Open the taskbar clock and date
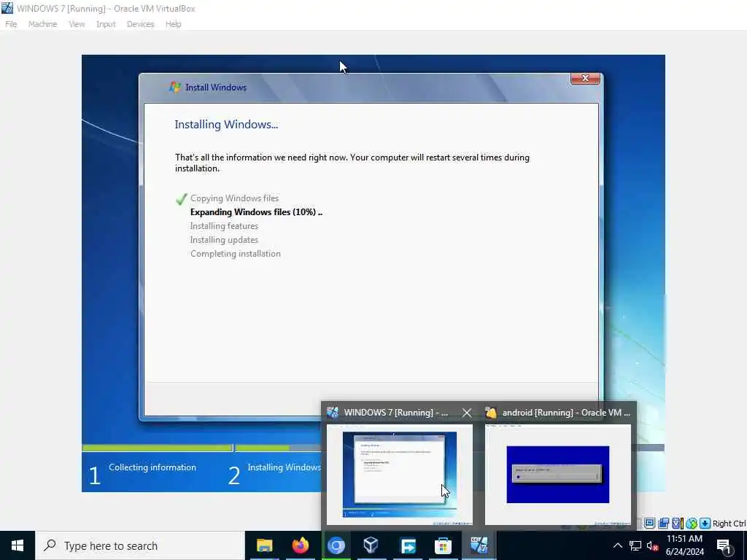 click(684, 545)
